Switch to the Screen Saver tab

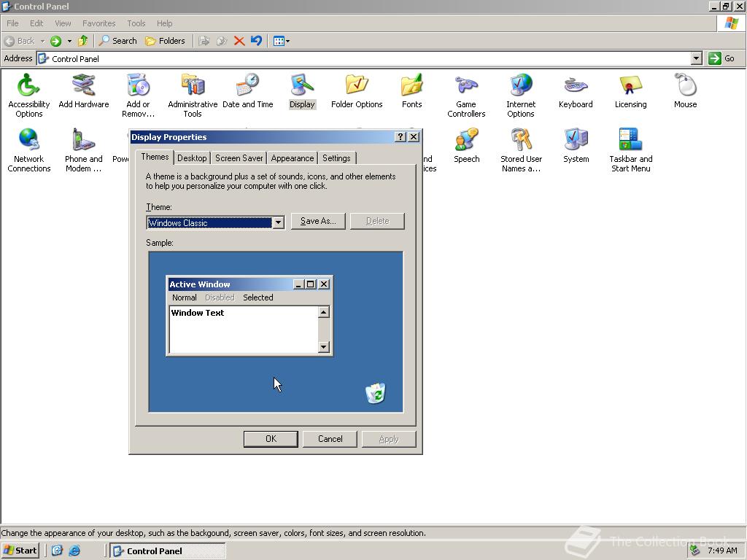(239, 158)
